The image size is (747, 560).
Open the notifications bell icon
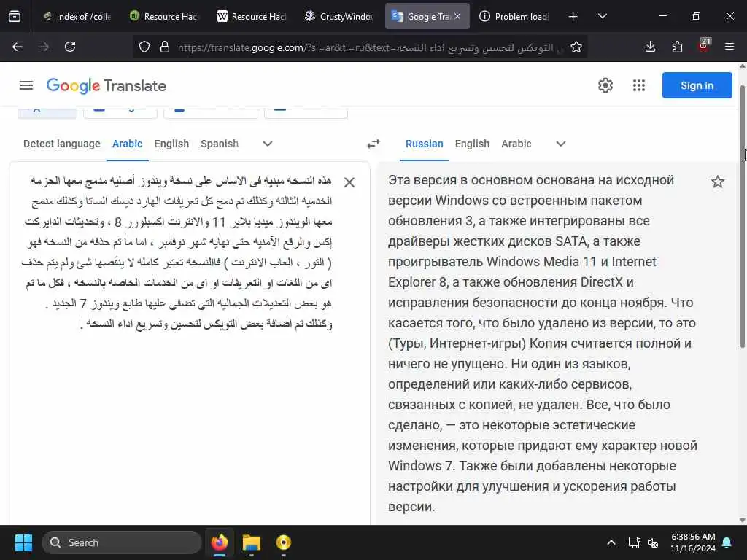click(x=727, y=542)
